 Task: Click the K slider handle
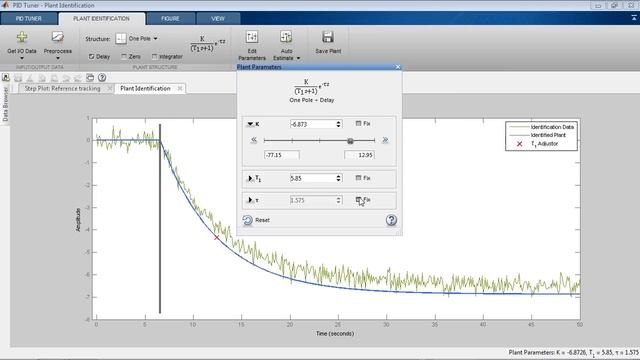pyautogui.click(x=350, y=141)
